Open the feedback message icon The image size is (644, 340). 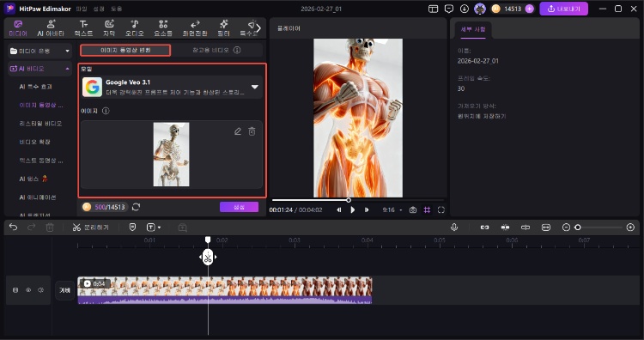[x=449, y=9]
